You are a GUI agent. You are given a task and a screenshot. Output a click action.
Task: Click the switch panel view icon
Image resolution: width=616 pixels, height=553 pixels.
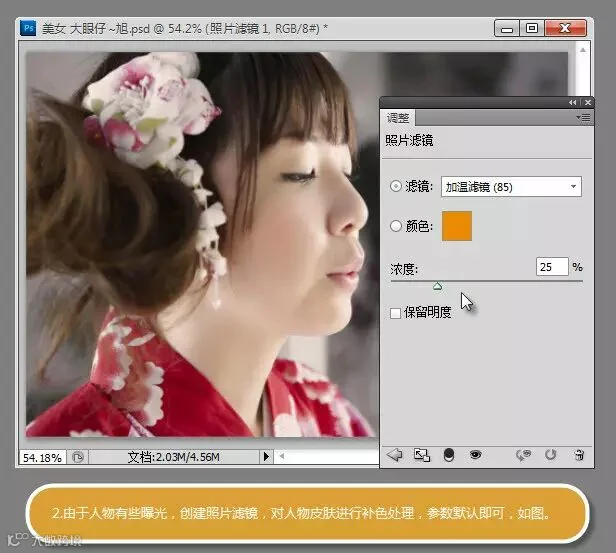click(422, 455)
